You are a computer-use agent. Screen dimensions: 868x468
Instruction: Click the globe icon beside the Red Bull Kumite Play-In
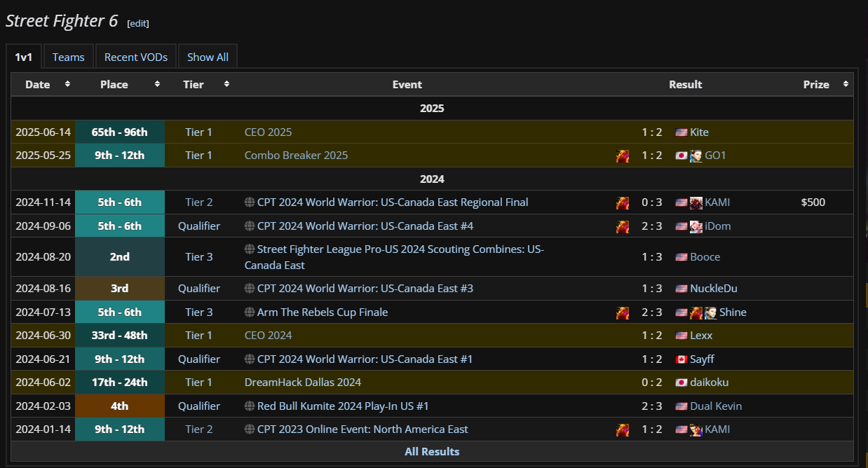[x=250, y=406]
